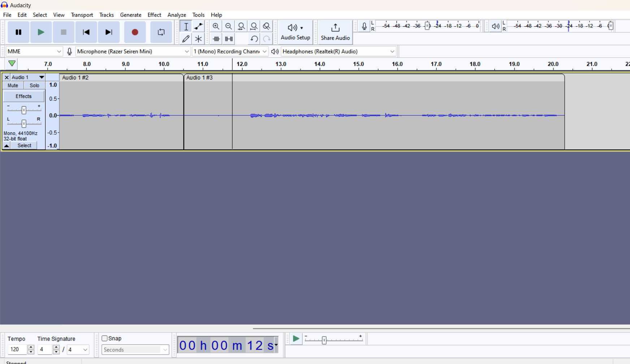The width and height of the screenshot is (630, 364).
Task: Open the recording device dropdown
Action: click(x=132, y=51)
